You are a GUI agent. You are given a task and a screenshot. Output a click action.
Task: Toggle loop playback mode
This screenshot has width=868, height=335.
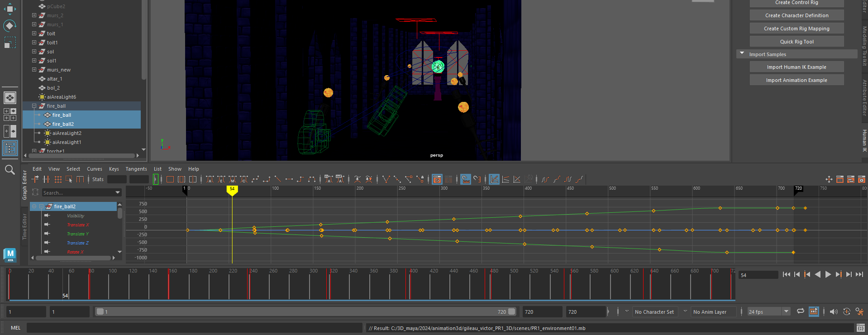coord(801,311)
